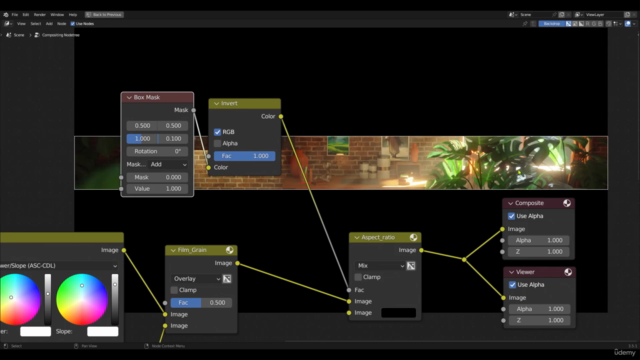Click the scene browse icon in top bar

tap(512, 15)
